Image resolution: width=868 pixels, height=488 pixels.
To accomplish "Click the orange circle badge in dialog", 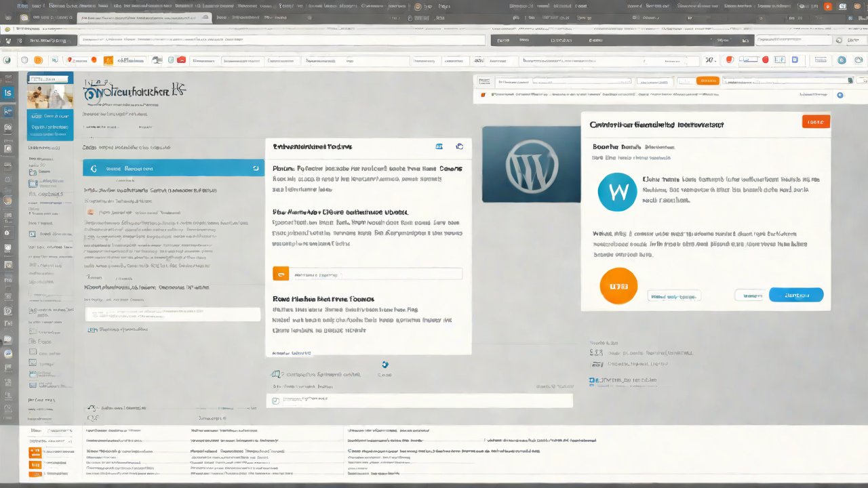I will tap(618, 286).
